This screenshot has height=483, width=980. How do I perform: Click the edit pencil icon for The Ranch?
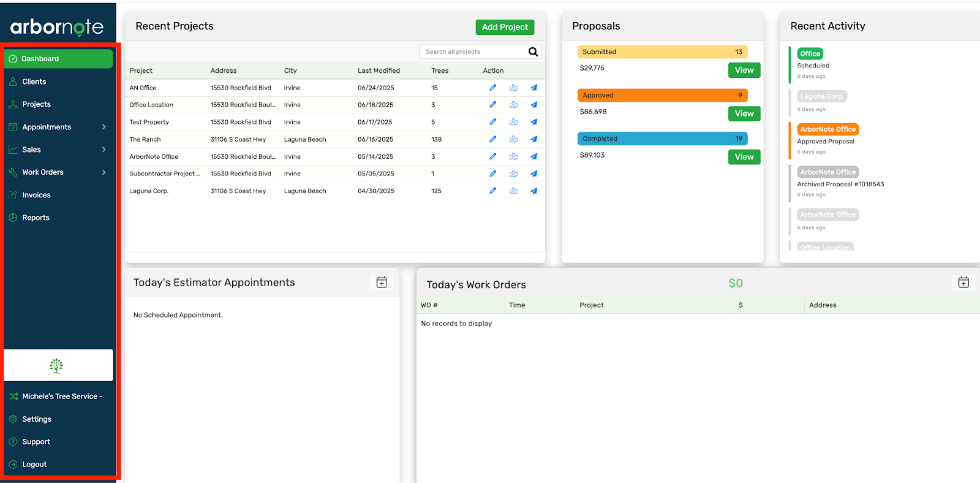coord(492,139)
